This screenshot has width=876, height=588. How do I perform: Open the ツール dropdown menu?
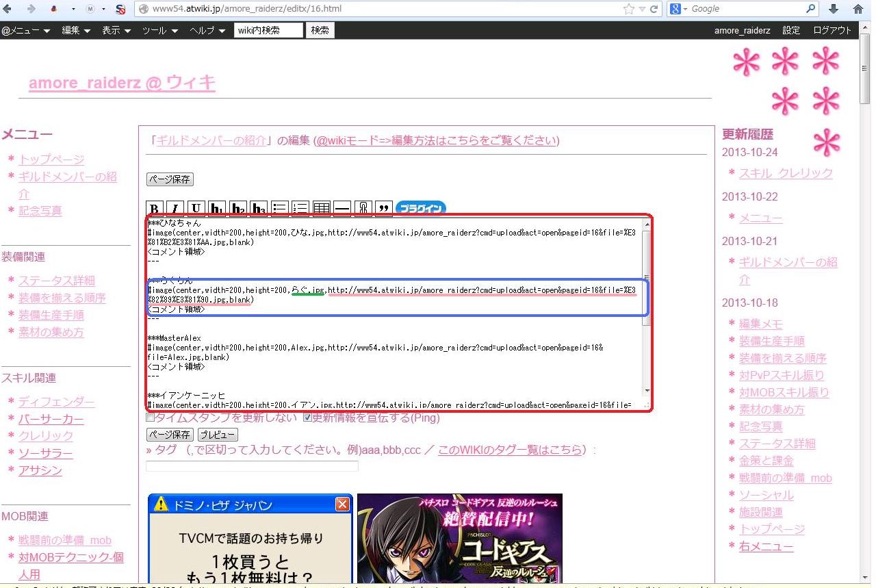[160, 30]
